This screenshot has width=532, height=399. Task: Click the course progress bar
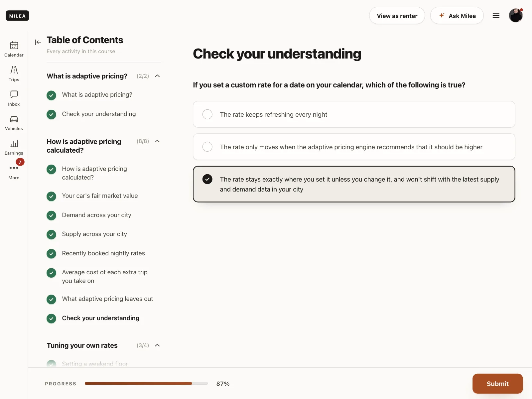point(146,383)
